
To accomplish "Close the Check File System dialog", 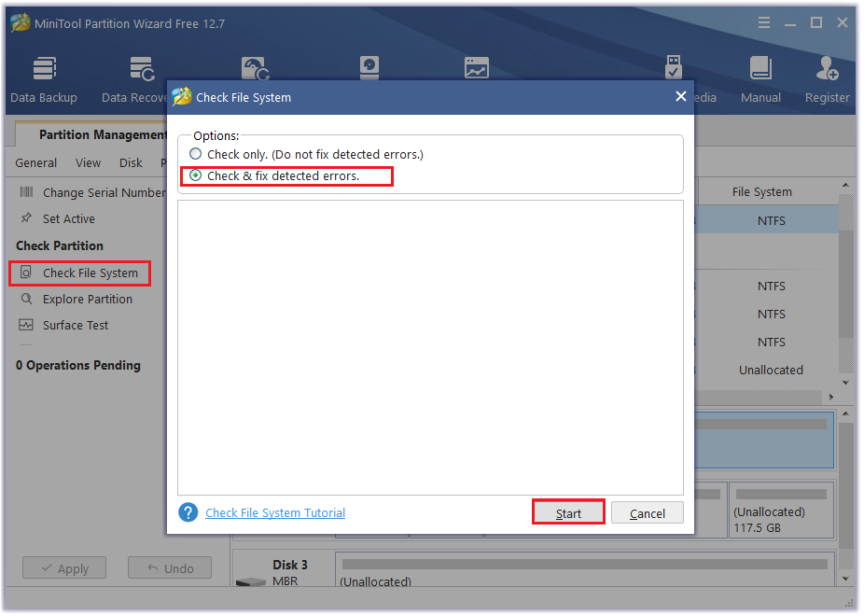I will pyautogui.click(x=681, y=96).
